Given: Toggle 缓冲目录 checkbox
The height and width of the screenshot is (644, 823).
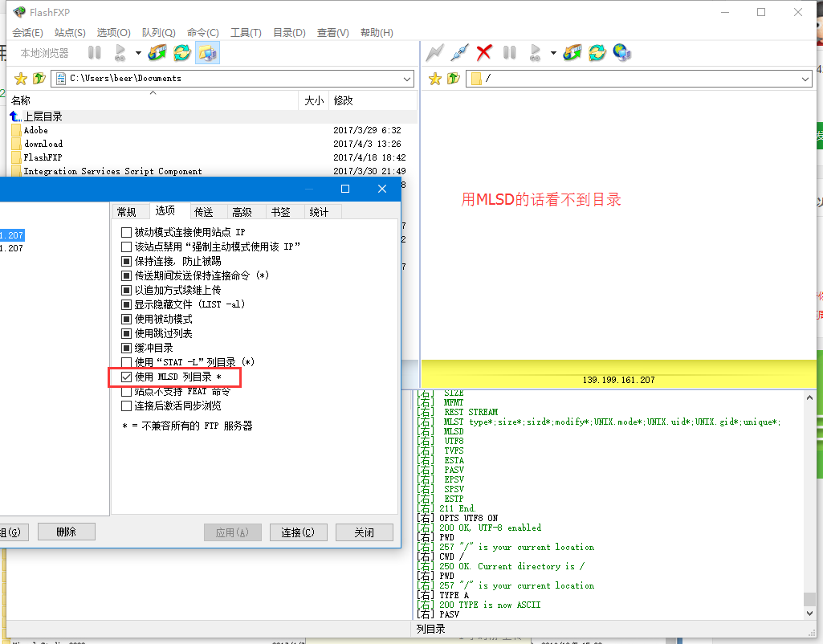Looking at the screenshot, I should (127, 348).
